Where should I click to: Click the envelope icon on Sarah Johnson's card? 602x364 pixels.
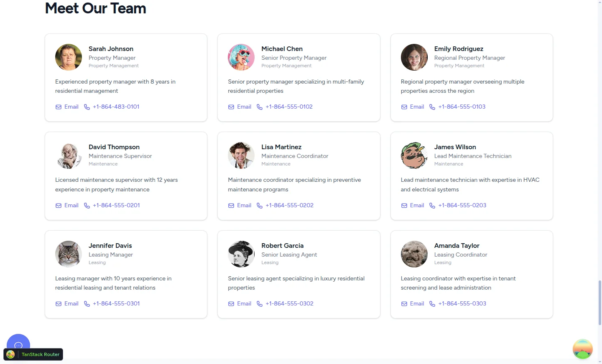click(59, 107)
